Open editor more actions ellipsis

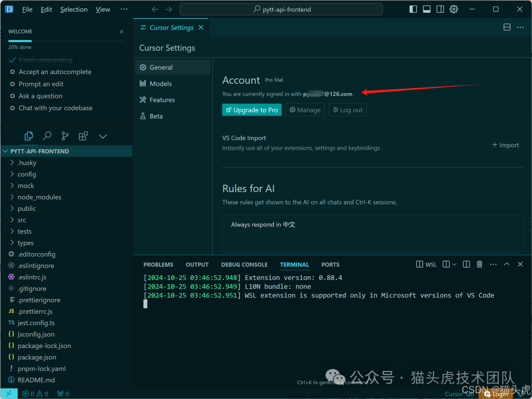tap(520, 27)
